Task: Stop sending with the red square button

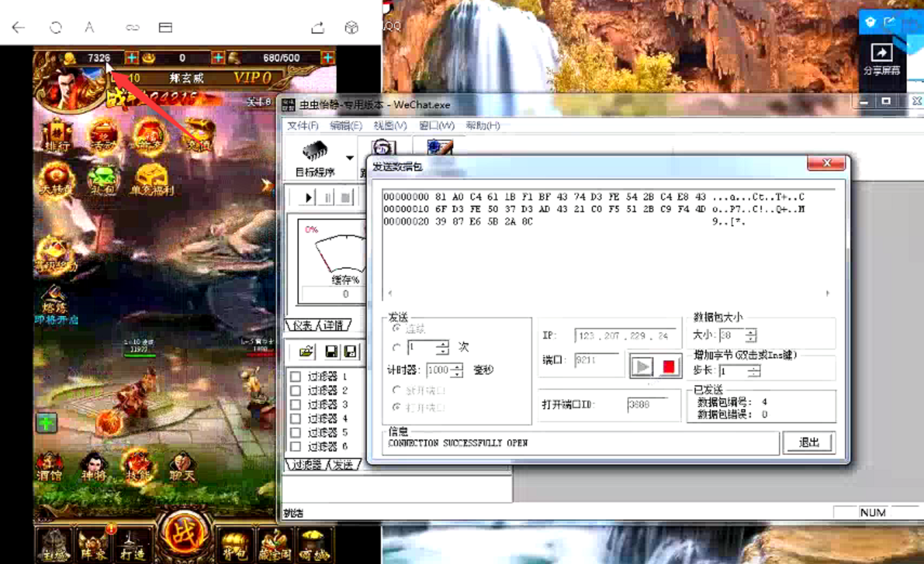Action: (x=669, y=367)
